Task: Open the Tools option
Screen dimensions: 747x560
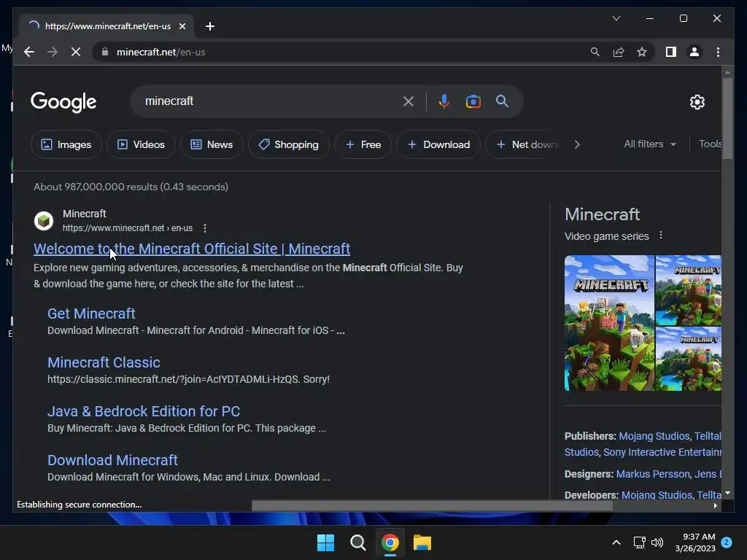Action: coord(710,144)
